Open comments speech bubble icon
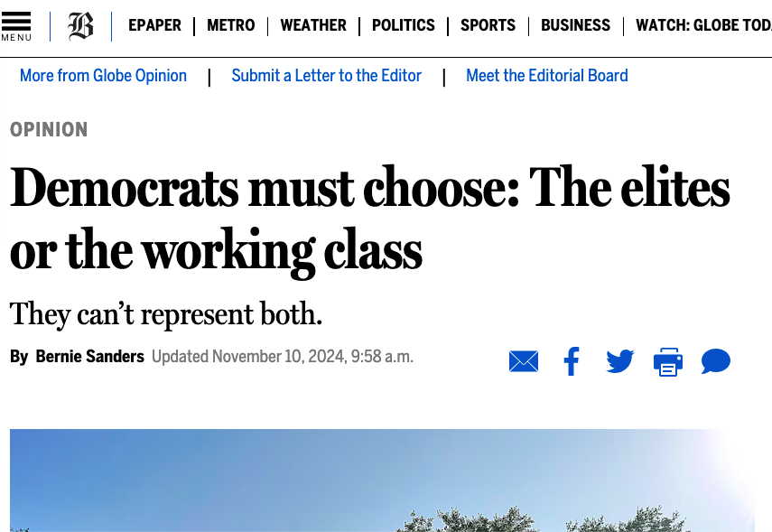The image size is (772, 532). 716,362
